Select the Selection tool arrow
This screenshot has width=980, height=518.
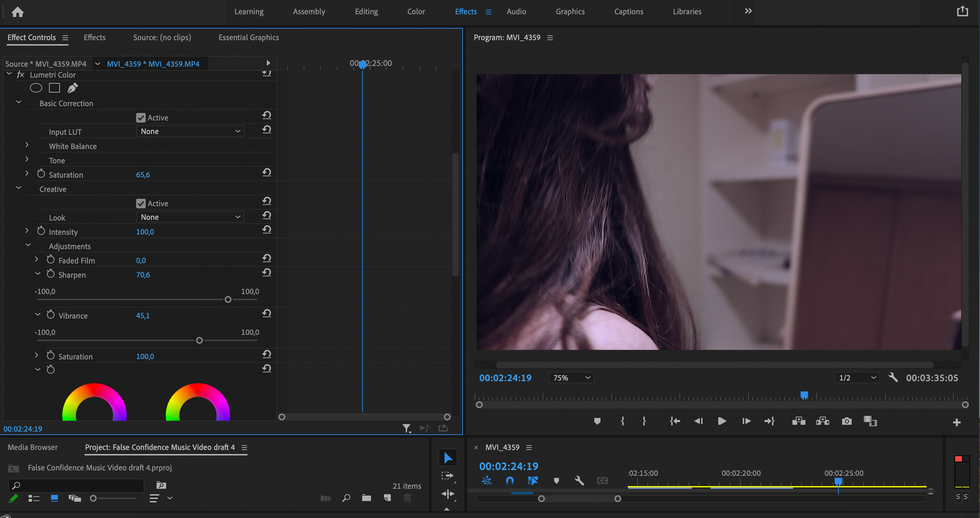point(448,458)
